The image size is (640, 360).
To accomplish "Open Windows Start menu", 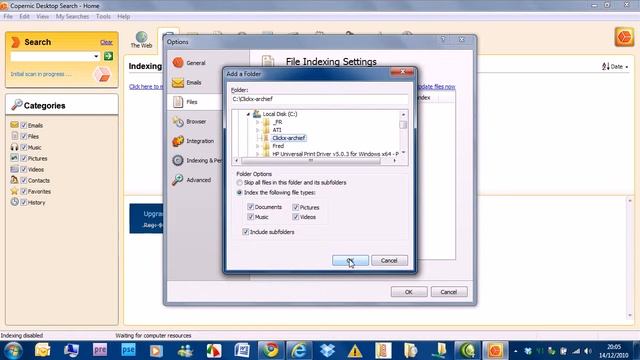I will pyautogui.click(x=13, y=350).
